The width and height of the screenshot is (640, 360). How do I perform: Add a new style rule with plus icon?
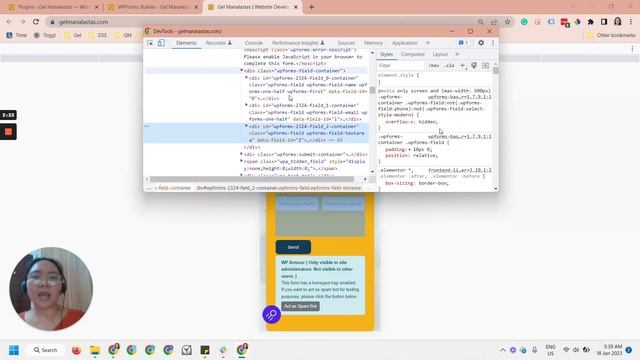coord(462,65)
